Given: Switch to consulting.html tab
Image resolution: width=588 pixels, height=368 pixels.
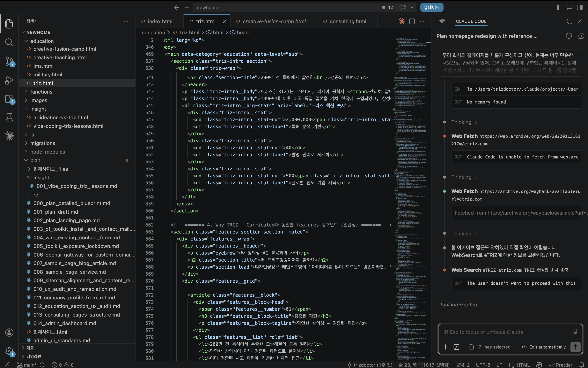Looking at the screenshot, I should [348, 21].
